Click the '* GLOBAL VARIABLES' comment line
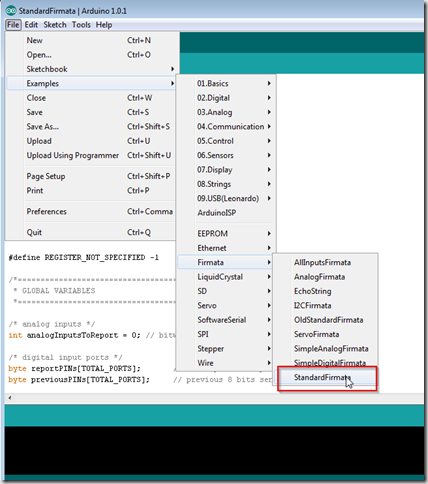This screenshot has height=484, width=428. point(54,291)
